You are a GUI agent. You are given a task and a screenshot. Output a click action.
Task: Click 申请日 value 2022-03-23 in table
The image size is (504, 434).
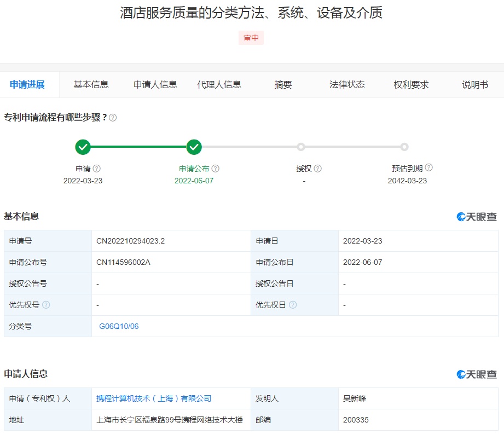[363, 241]
